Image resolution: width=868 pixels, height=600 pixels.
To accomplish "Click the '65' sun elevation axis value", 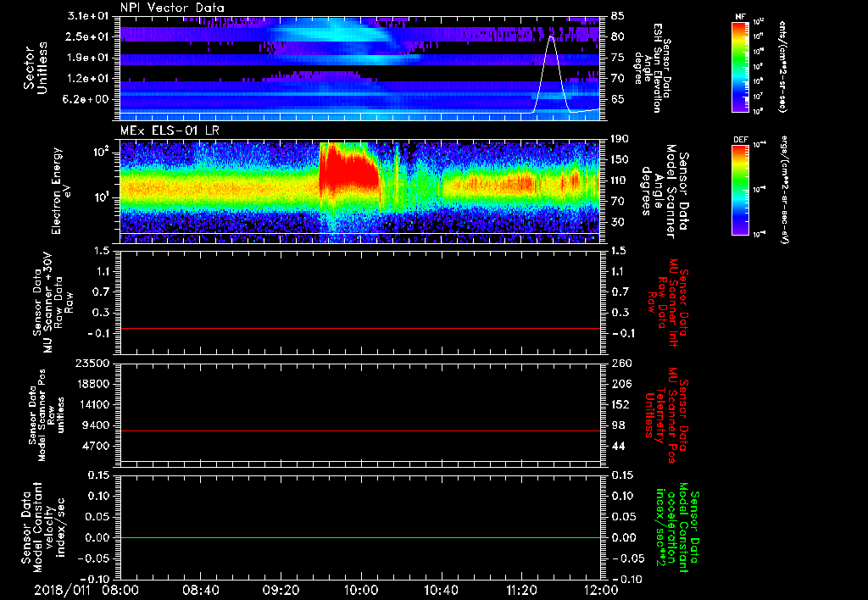I will pyautogui.click(x=618, y=100).
